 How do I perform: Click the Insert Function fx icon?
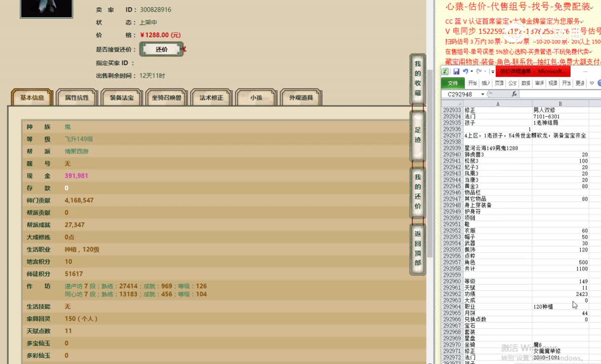(515, 94)
